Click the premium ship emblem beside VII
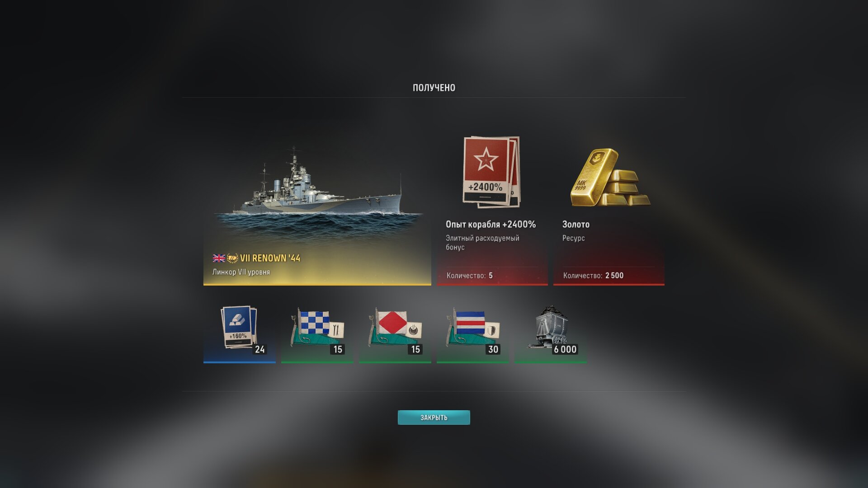868x488 pixels. (232, 258)
